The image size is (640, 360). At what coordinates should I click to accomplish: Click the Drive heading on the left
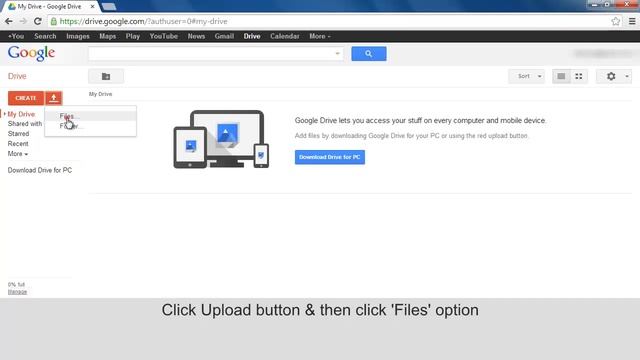pos(17,76)
